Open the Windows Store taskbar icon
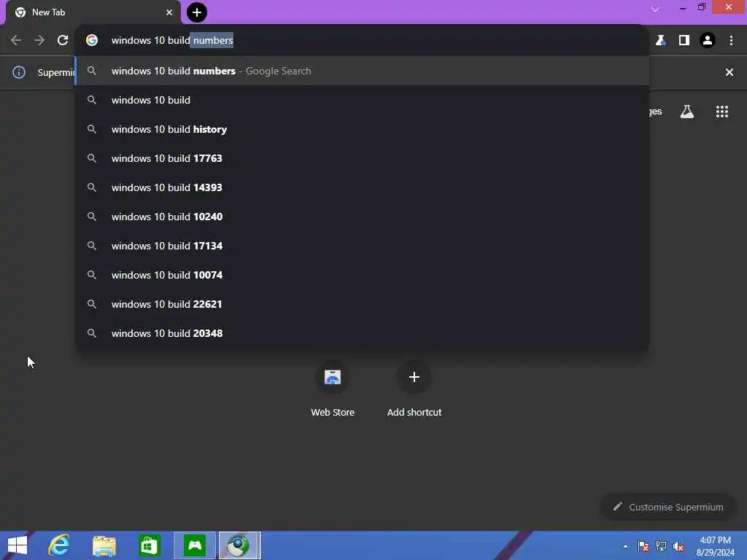The height and width of the screenshot is (560, 747). click(x=149, y=545)
